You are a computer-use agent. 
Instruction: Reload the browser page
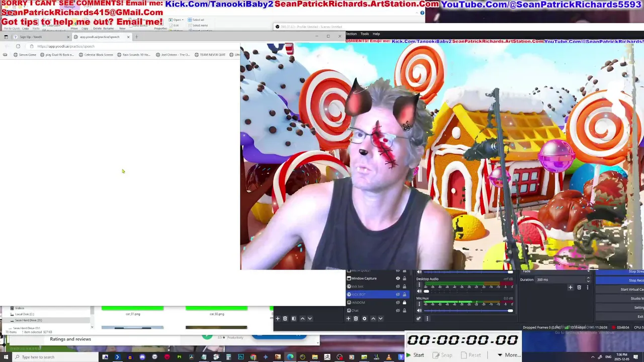18,46
